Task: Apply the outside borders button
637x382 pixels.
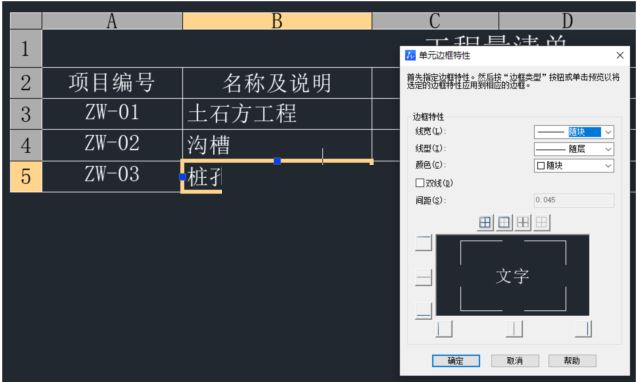Action: click(504, 223)
